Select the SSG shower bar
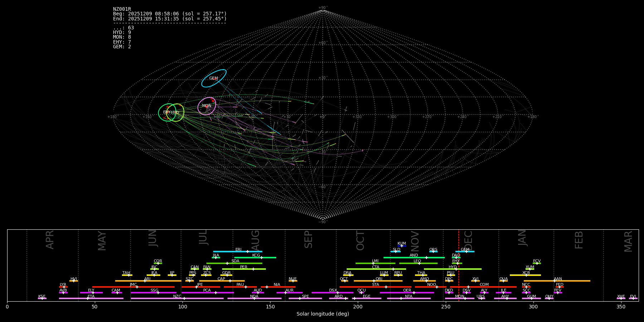The width and height of the screenshot is (644, 322). [153, 293]
